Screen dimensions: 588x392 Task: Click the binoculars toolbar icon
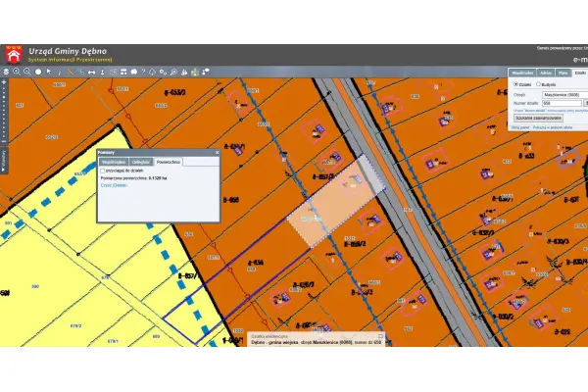[x=184, y=72]
